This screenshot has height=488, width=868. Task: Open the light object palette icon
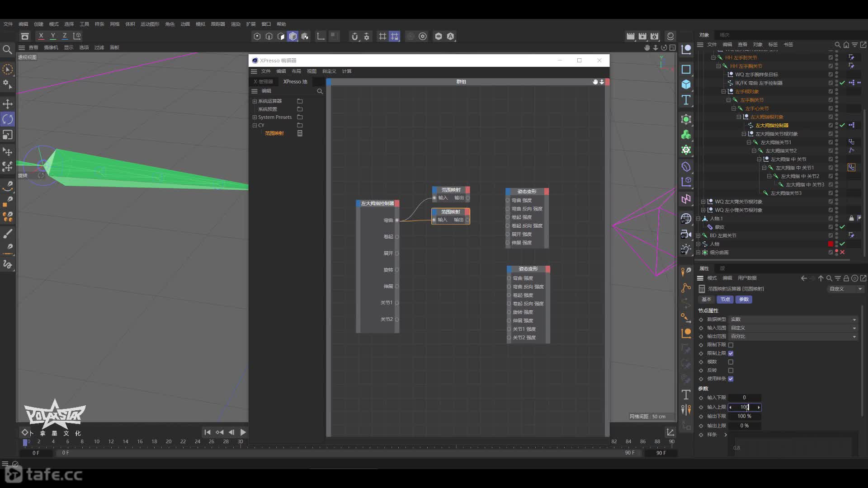tap(686, 249)
